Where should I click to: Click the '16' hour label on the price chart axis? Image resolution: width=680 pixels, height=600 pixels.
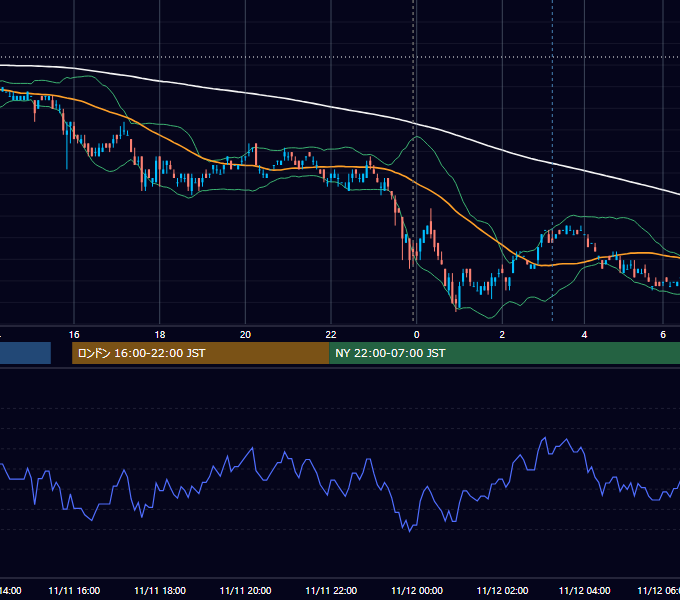74,335
